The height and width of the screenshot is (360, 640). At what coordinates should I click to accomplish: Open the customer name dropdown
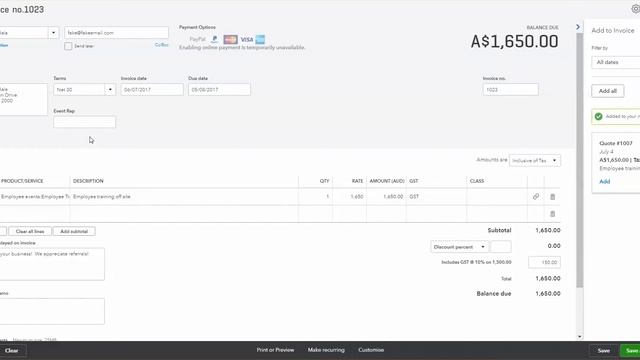point(53,33)
